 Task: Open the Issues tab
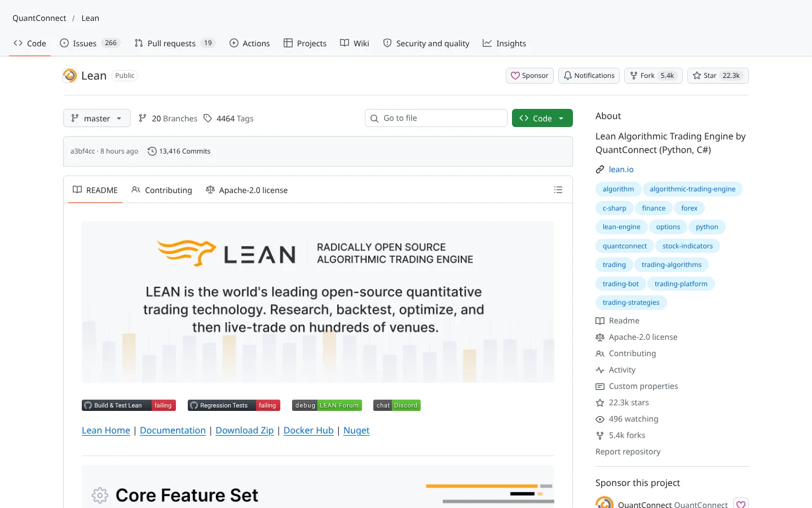[90, 43]
